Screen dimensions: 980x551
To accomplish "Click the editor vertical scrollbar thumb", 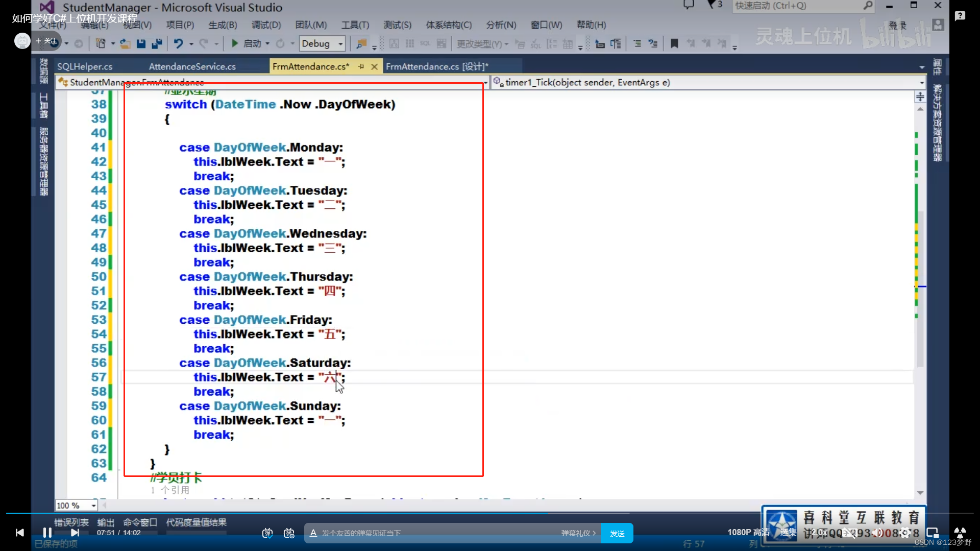I will tap(920, 288).
